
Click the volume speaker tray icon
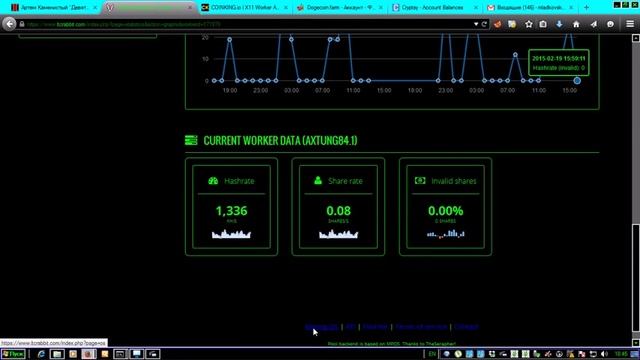604,354
